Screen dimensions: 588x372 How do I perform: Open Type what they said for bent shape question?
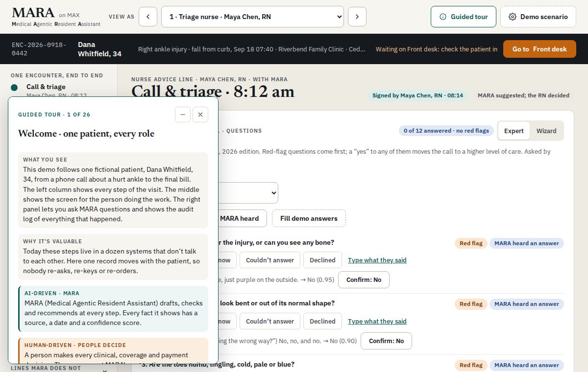click(x=377, y=321)
